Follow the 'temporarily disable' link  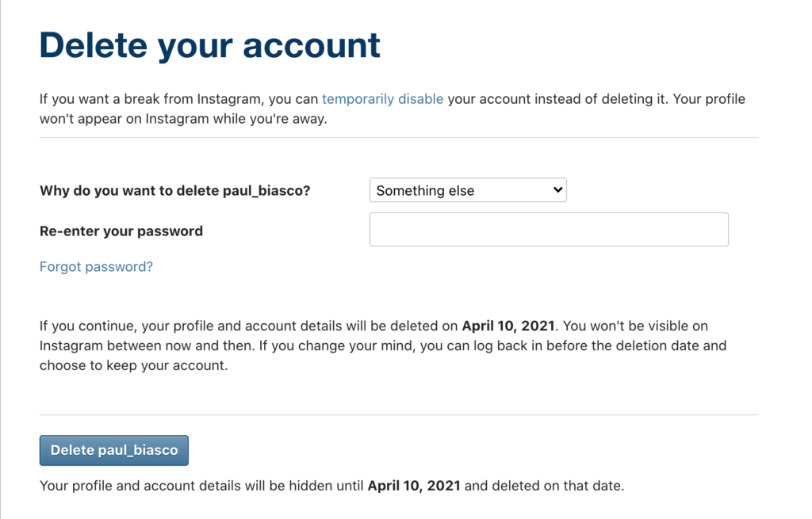(382, 99)
